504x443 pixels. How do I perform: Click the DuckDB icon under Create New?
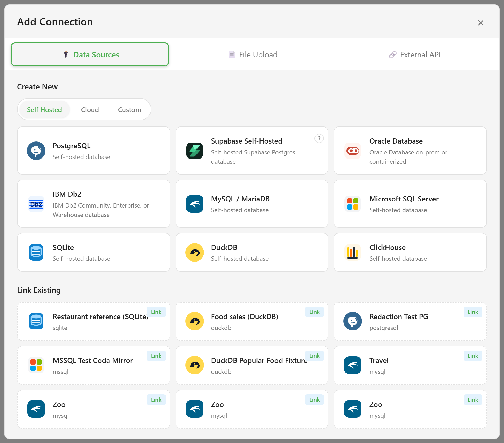pyautogui.click(x=195, y=252)
